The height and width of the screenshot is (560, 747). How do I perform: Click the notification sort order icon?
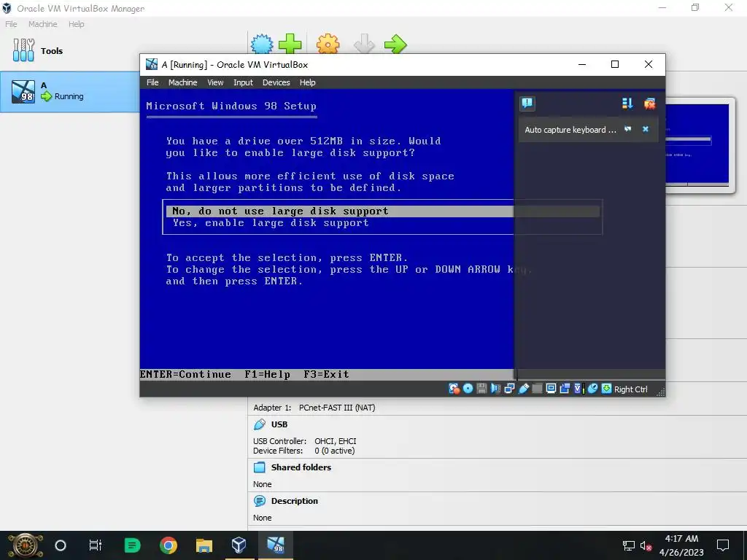627,104
